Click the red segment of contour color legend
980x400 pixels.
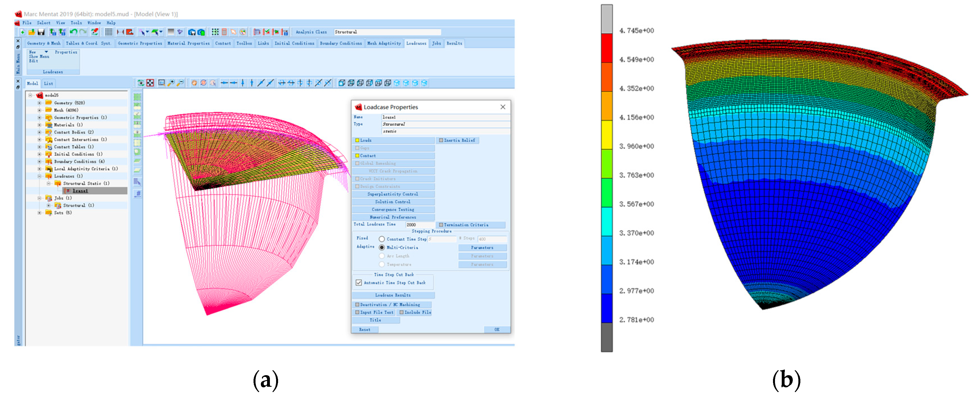tap(607, 48)
